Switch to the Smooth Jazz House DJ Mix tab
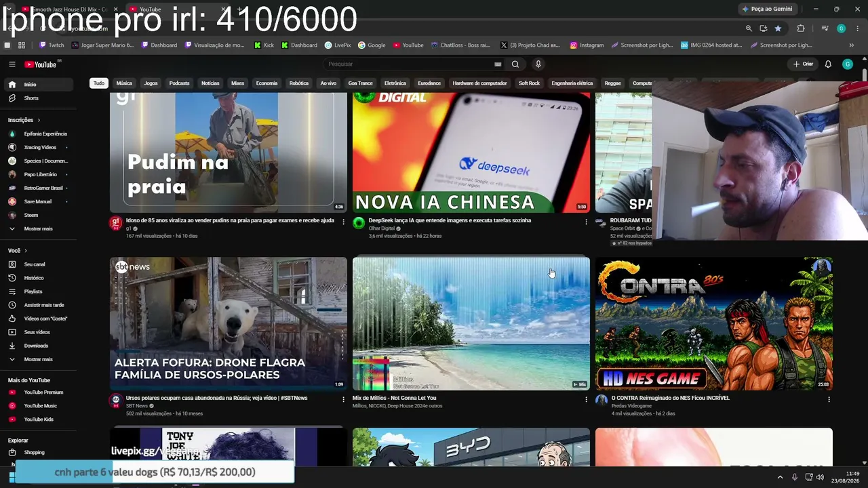The width and height of the screenshot is (868, 488). (68, 9)
